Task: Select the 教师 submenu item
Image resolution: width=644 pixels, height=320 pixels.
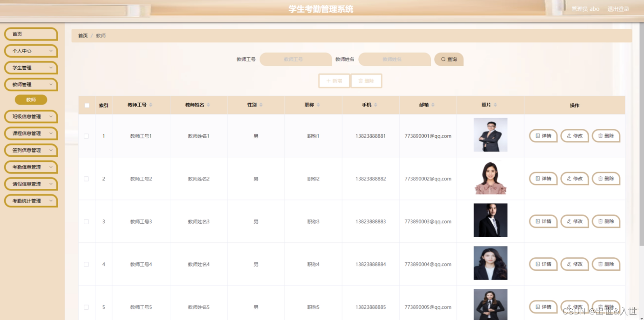Action: (31, 100)
